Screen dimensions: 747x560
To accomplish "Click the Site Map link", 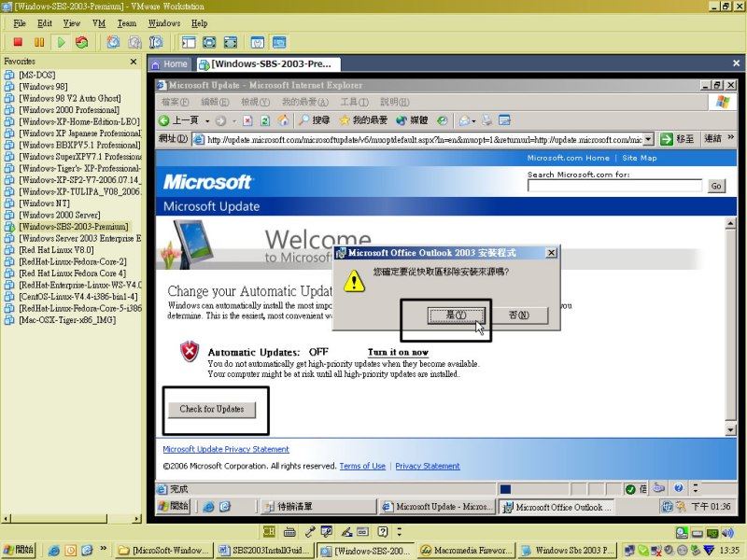I will point(640,158).
